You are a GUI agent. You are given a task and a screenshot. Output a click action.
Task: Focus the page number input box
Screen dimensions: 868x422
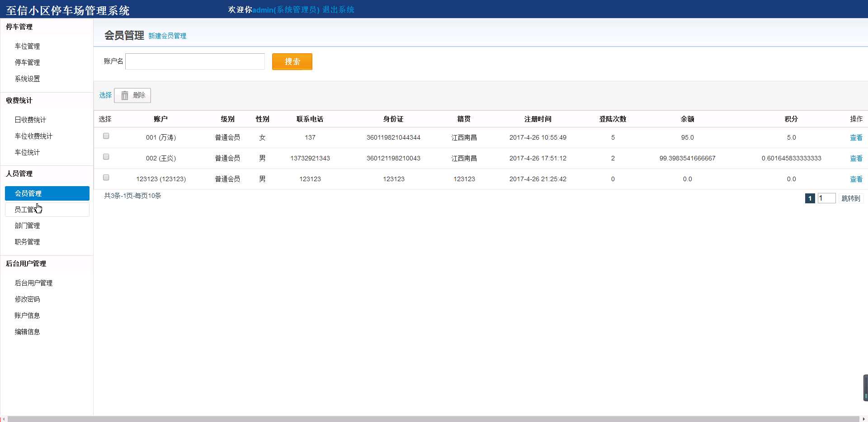[826, 198]
